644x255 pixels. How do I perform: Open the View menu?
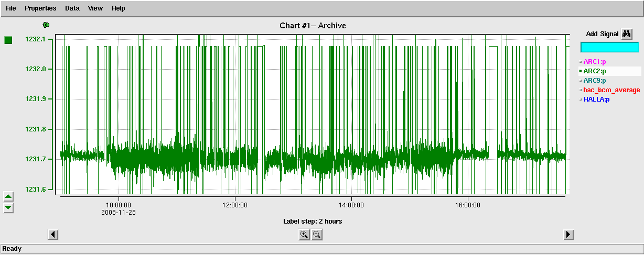[x=95, y=8]
